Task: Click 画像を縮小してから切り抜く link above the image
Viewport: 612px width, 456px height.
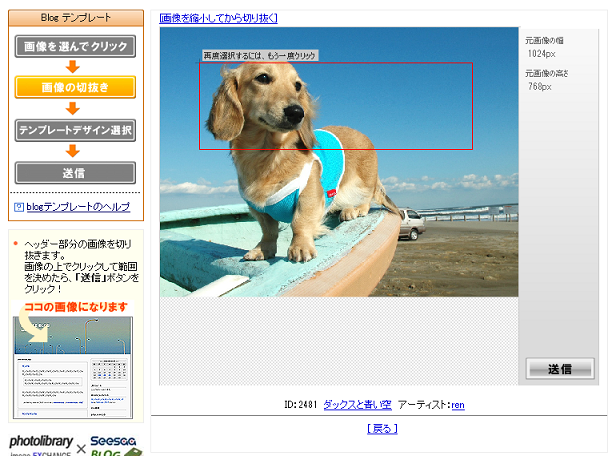Action: [218, 17]
